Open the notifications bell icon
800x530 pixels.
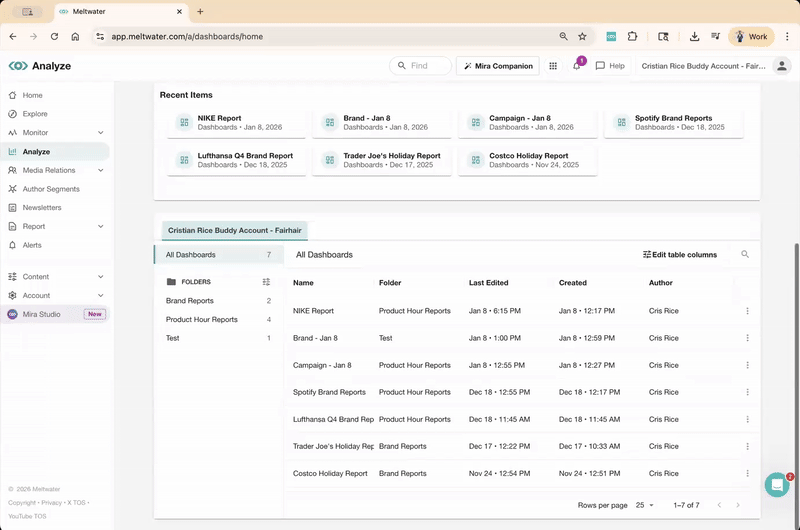pos(577,66)
